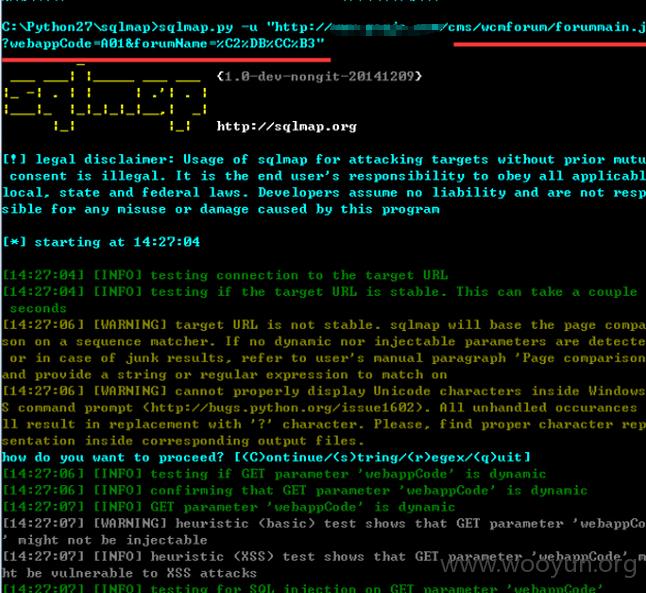This screenshot has width=646, height=593.
Task: Click the sqlmap.py command line text
Action: (323, 27)
